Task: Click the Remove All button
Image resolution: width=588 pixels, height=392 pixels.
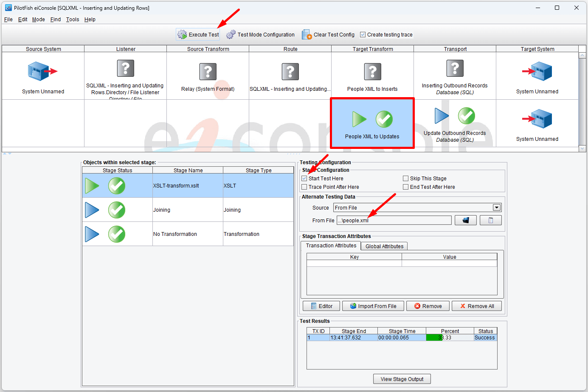Action: tap(477, 306)
